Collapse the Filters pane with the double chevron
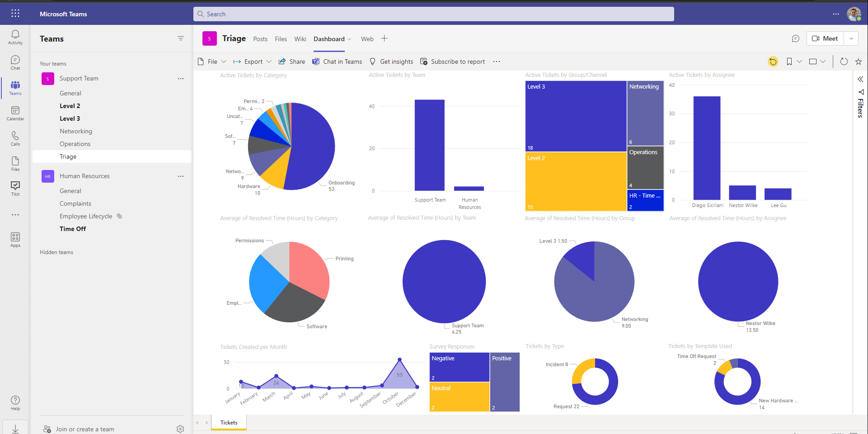Viewport: 868px width, 434px height. pyautogui.click(x=860, y=79)
